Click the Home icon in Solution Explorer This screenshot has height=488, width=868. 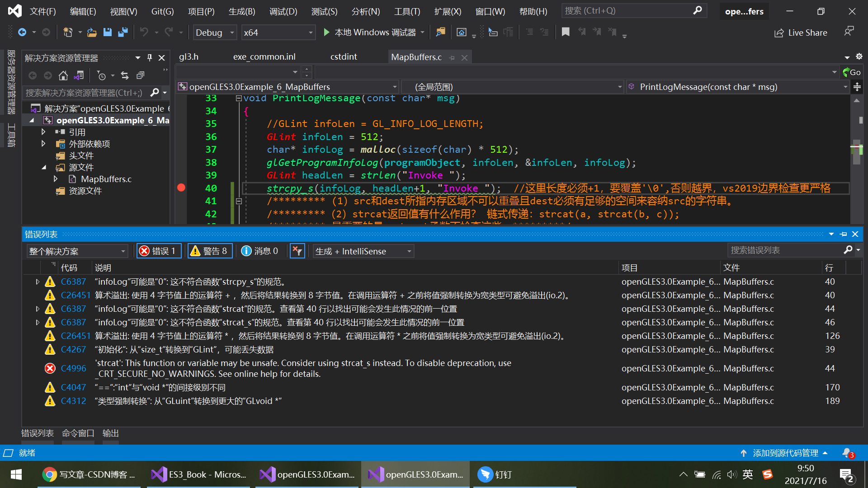[63, 75]
